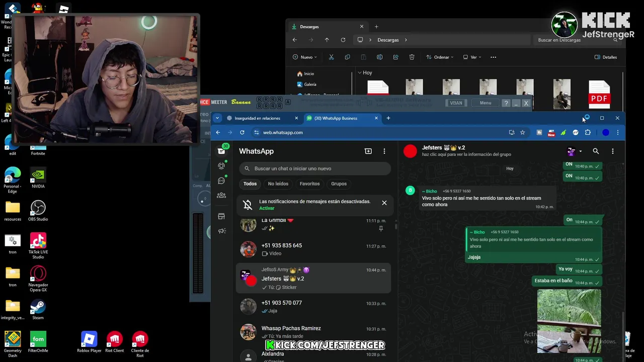The image size is (644, 362).
Task: Open Chrome profile avatar
Action: click(606, 132)
